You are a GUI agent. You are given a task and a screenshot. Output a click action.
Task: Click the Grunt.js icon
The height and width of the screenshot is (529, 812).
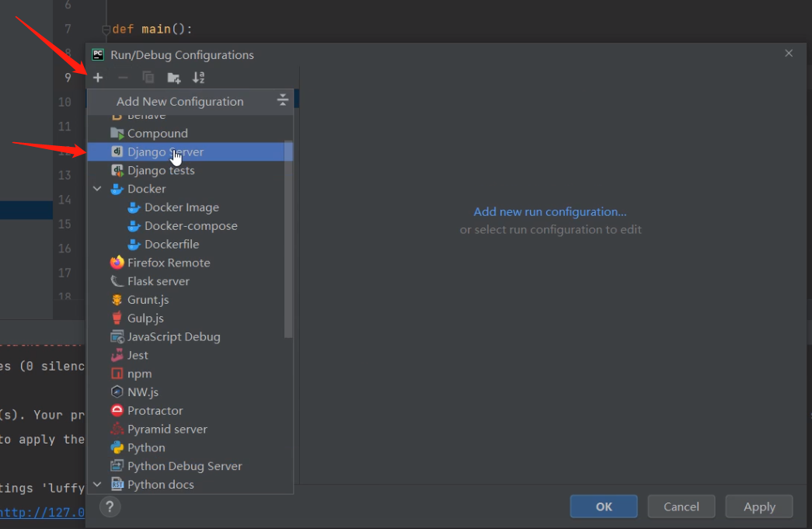[117, 300]
